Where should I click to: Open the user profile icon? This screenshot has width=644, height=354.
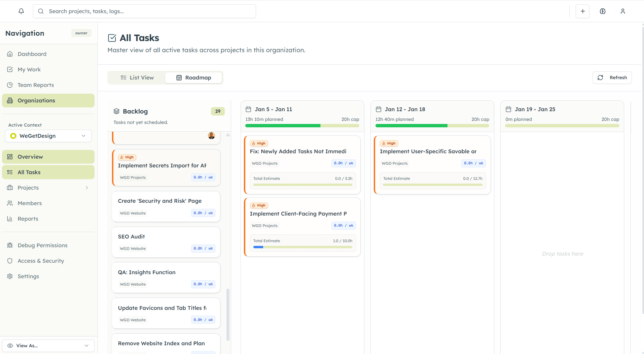pos(622,11)
